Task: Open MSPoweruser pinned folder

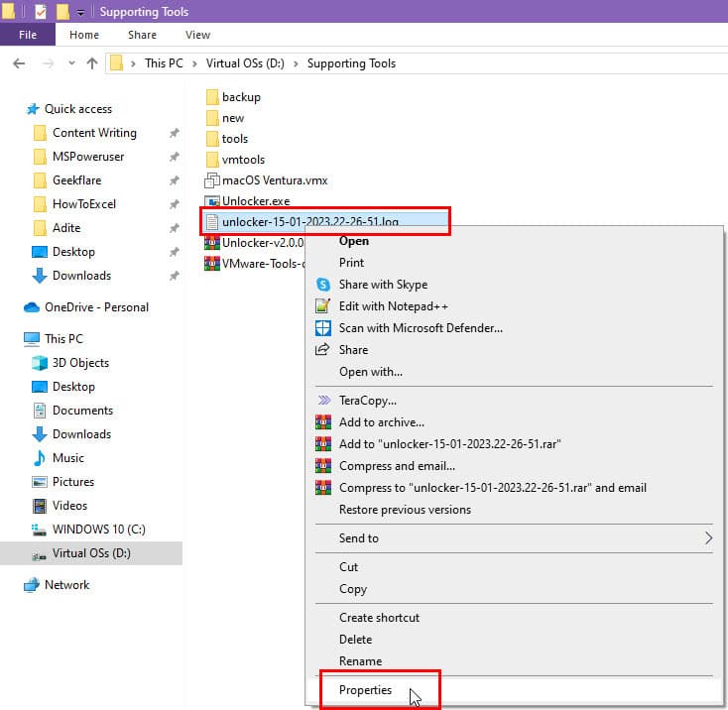Action: [88, 157]
